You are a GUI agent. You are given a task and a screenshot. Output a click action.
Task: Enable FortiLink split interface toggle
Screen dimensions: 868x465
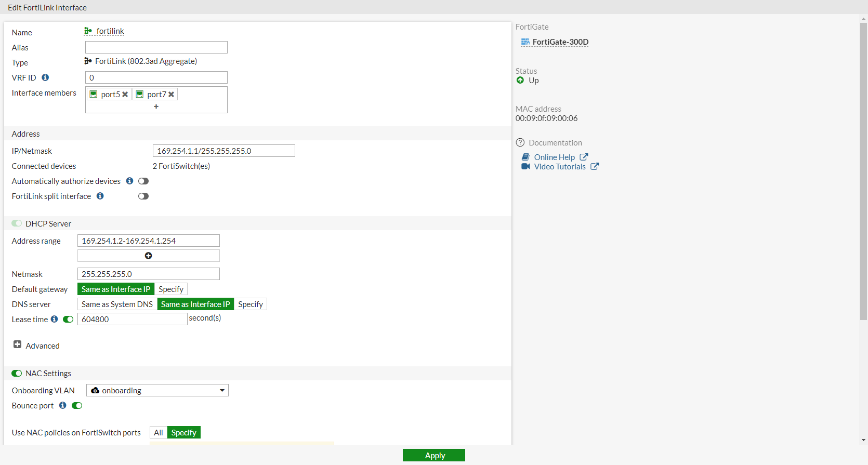[143, 196]
